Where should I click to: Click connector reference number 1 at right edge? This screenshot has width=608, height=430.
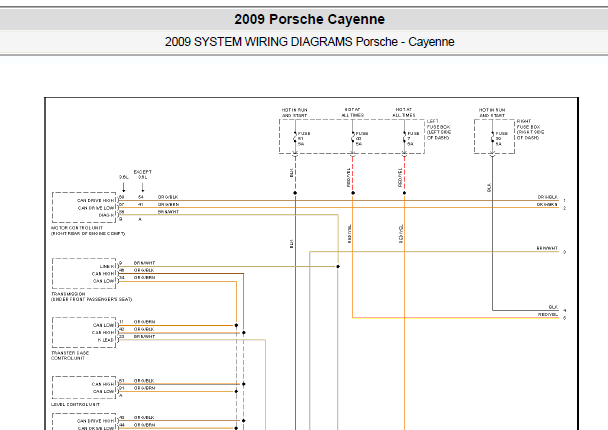pos(565,201)
